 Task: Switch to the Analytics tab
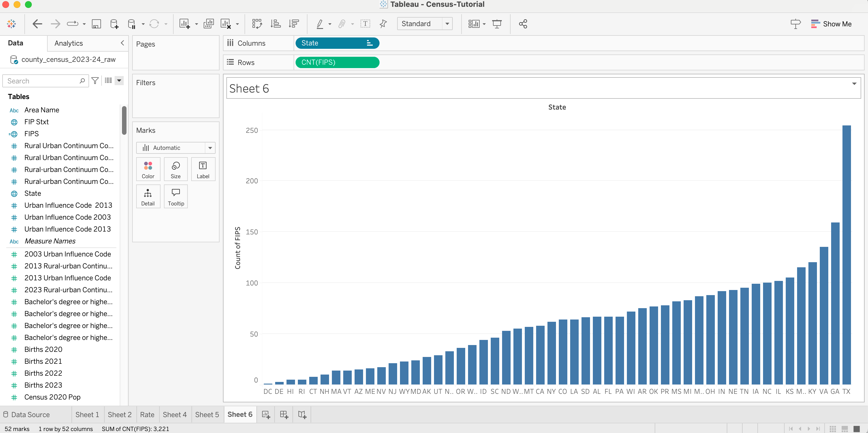69,43
